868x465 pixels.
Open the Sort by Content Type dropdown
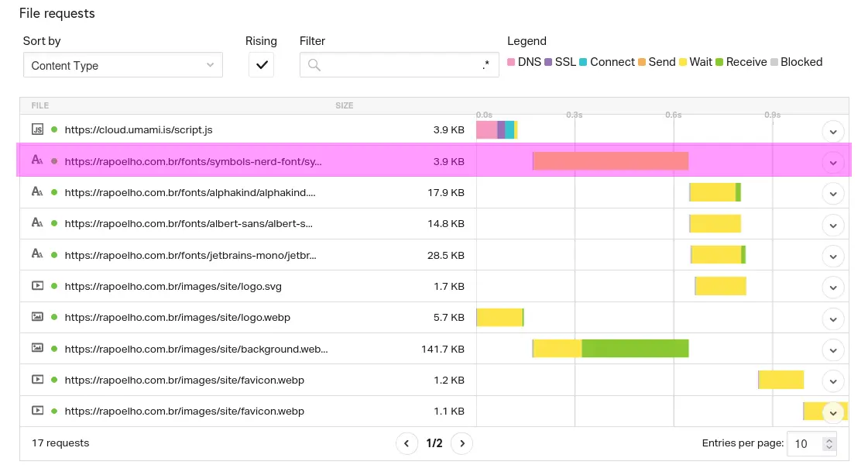click(x=122, y=65)
